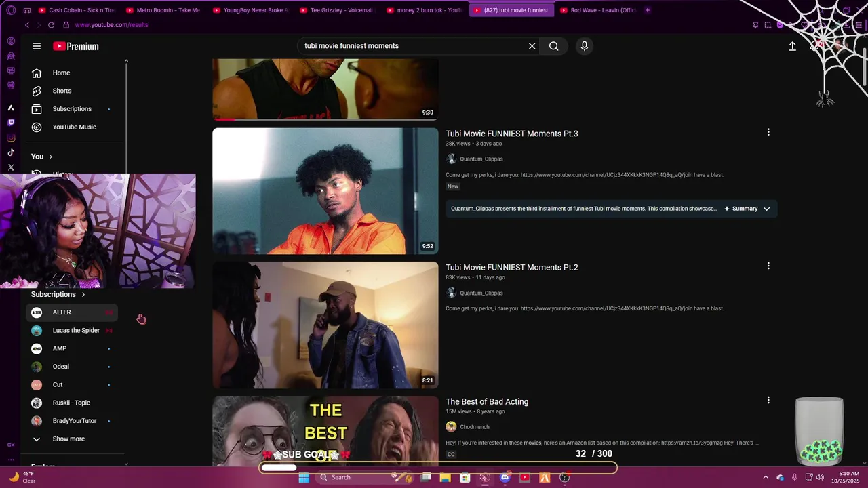The image size is (868, 488).
Task: Open Aria AI in Opera sidebar
Action: (x=11, y=108)
